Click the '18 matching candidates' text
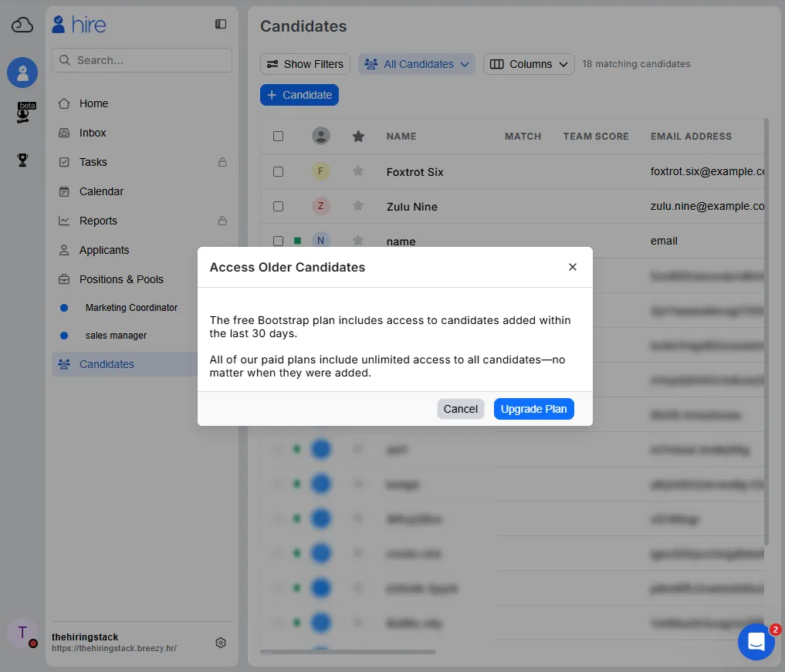Viewport: 785px width, 672px height. click(x=636, y=64)
